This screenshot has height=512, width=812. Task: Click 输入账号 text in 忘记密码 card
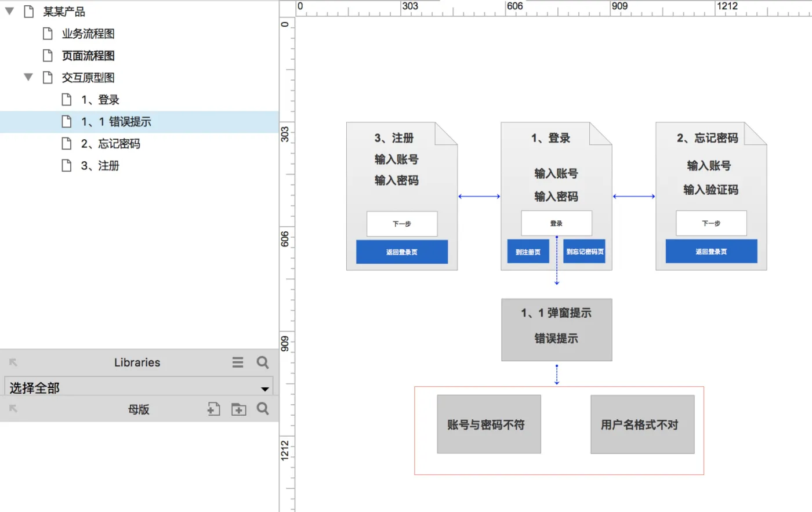[709, 166]
